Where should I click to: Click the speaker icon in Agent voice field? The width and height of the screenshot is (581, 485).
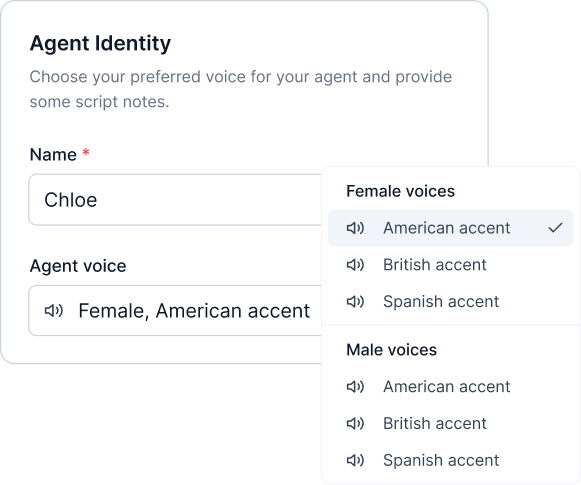click(x=54, y=310)
